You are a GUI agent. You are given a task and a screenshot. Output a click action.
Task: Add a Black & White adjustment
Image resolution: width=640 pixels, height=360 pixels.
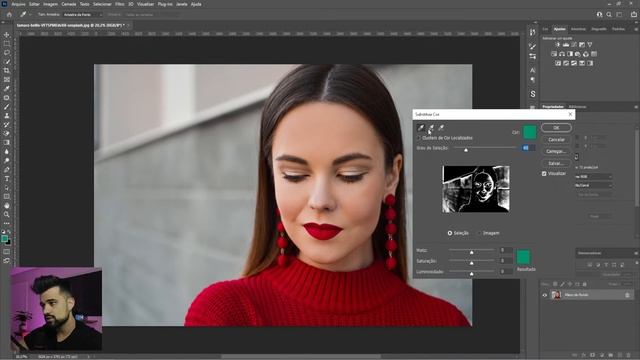[570, 54]
